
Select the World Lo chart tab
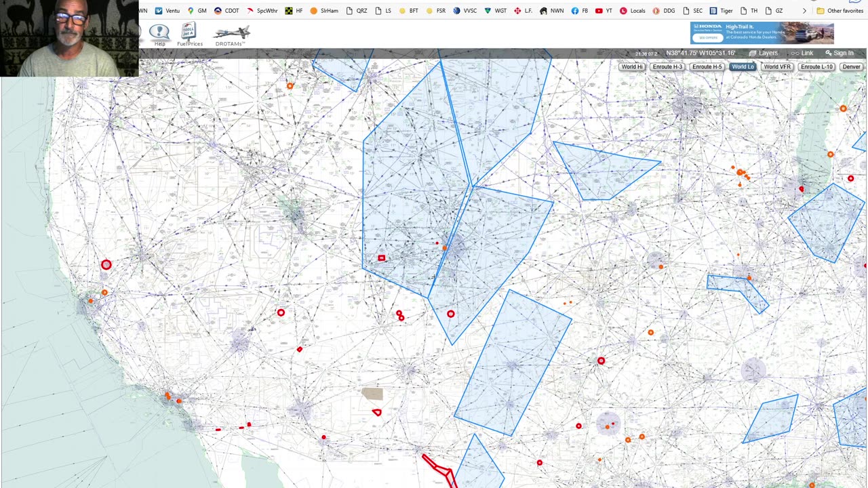pyautogui.click(x=743, y=67)
